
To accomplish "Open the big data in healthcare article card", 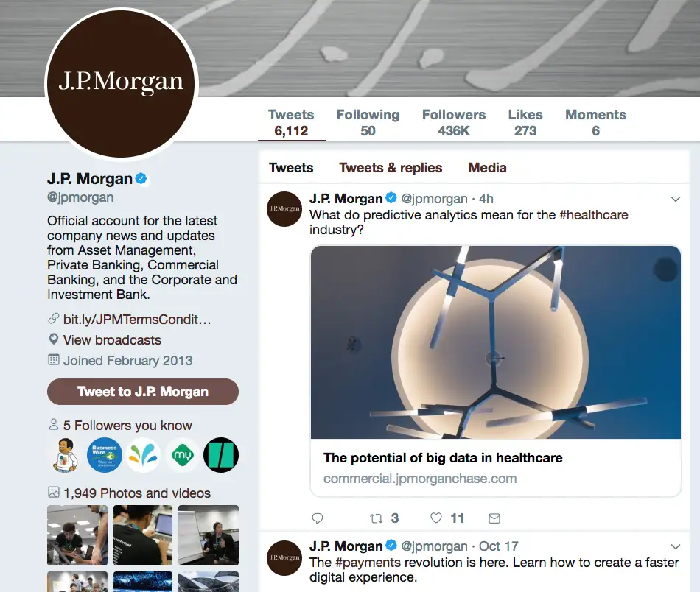I will click(496, 370).
